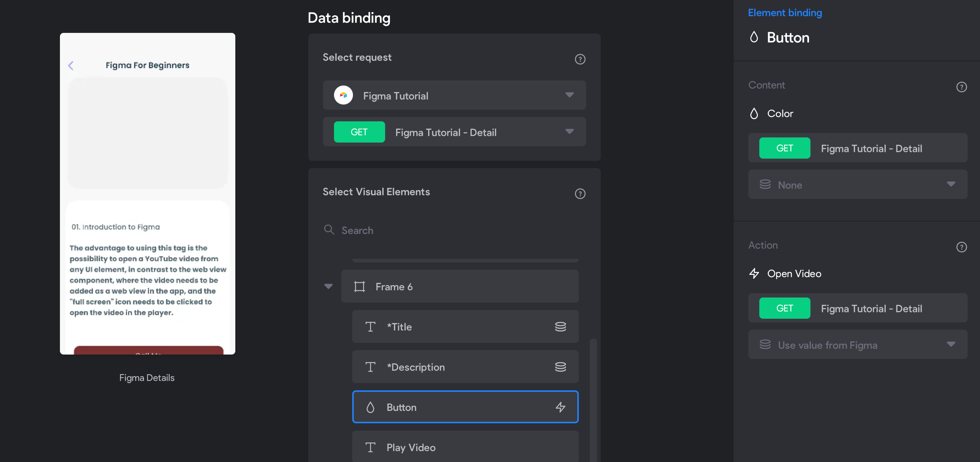Open the Figma Tutorial source dropdown

pos(454,95)
